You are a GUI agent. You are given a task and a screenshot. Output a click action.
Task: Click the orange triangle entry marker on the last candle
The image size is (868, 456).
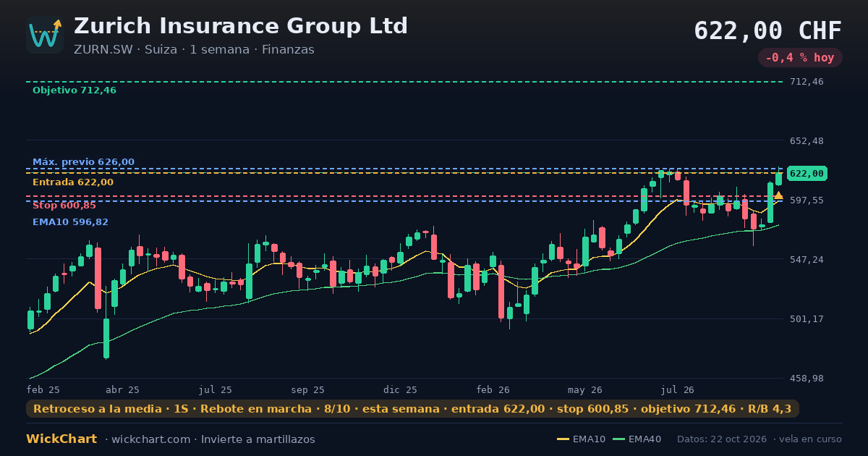pyautogui.click(x=778, y=195)
